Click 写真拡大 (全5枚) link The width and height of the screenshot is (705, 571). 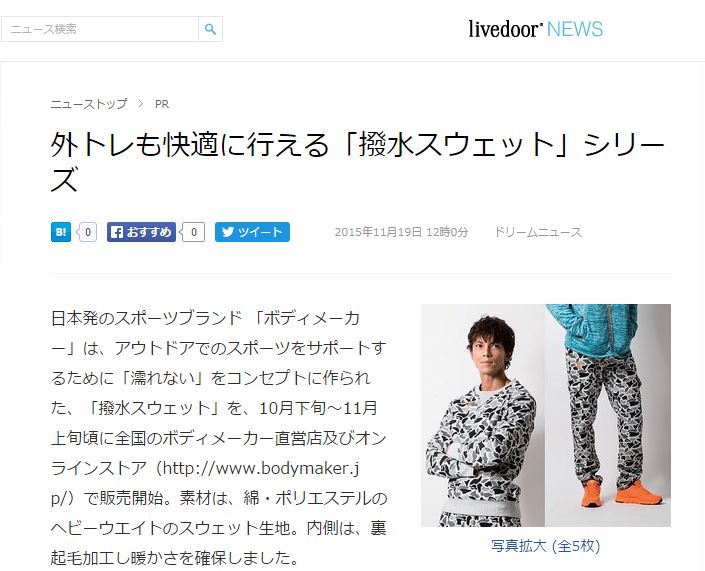pos(545,546)
